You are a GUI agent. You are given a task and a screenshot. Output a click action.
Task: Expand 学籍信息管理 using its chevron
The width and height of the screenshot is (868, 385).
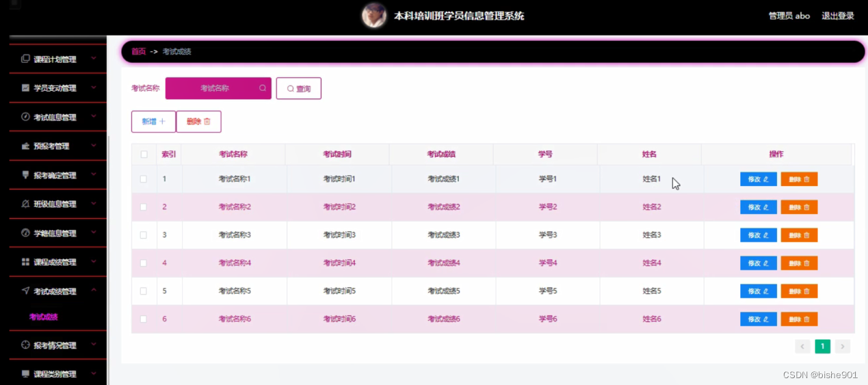(94, 232)
